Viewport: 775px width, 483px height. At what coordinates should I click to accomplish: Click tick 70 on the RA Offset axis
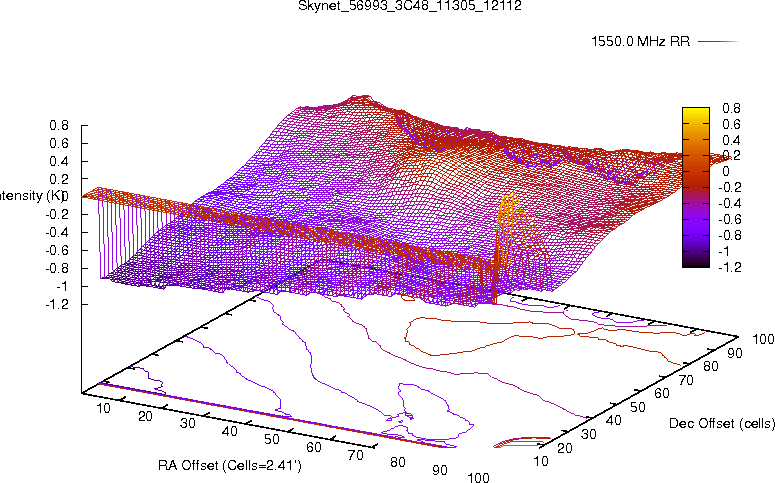click(x=356, y=455)
